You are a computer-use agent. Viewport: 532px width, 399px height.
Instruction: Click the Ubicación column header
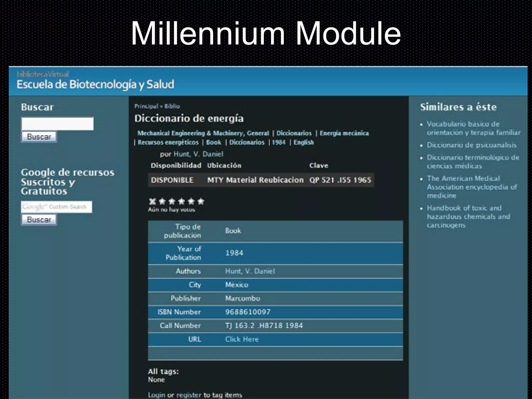[x=224, y=165]
